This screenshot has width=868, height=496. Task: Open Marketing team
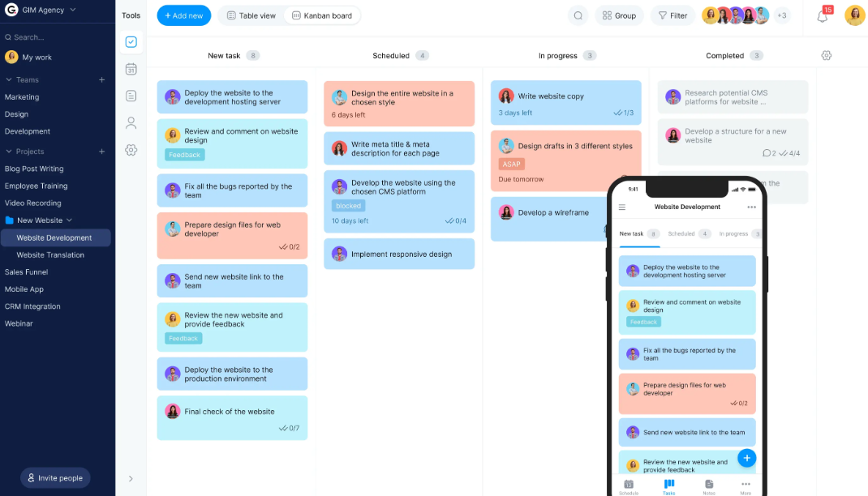tap(22, 96)
